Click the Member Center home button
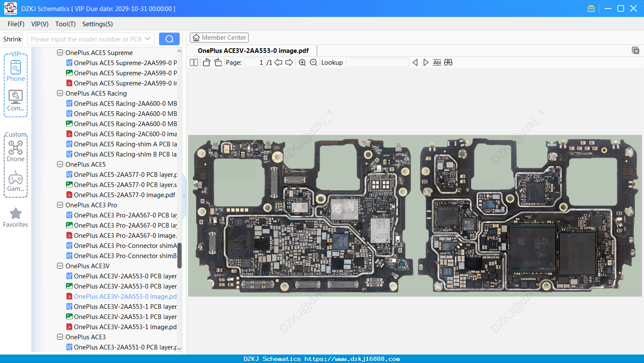 click(219, 38)
